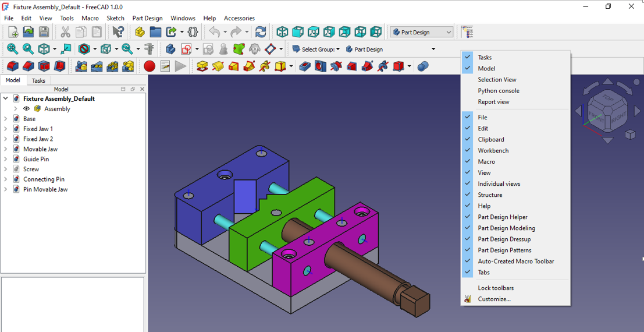The height and width of the screenshot is (332, 644).
Task: Select the Pad tool icon
Action: [x=202, y=66]
